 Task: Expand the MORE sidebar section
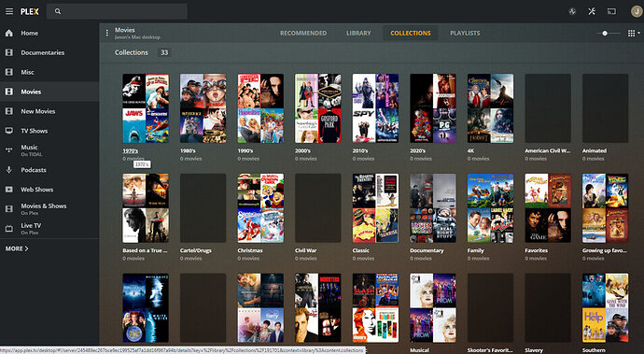[17, 248]
